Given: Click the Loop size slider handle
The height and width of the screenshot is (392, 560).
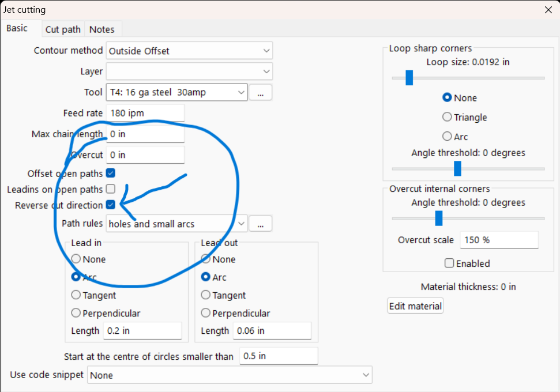Looking at the screenshot, I should [409, 78].
